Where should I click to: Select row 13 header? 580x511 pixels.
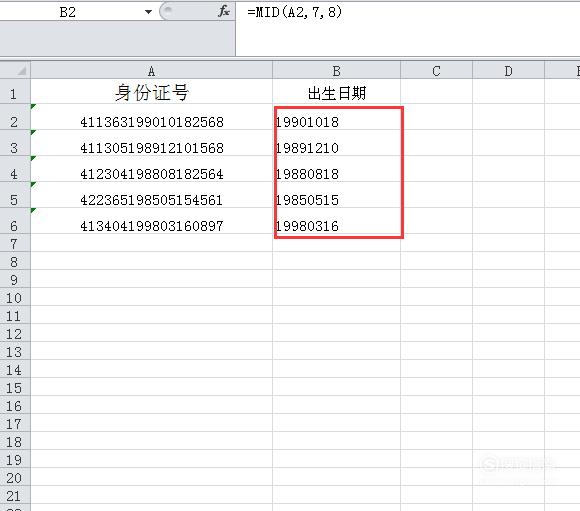tap(15, 351)
